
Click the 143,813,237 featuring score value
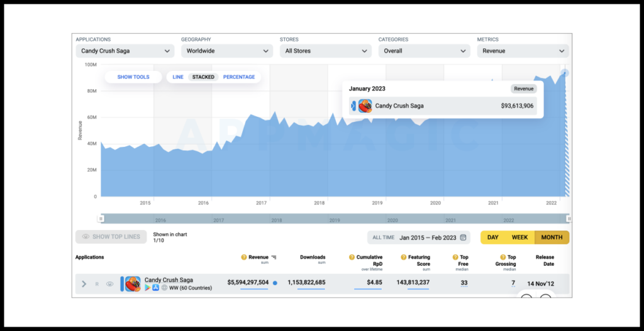click(x=413, y=283)
